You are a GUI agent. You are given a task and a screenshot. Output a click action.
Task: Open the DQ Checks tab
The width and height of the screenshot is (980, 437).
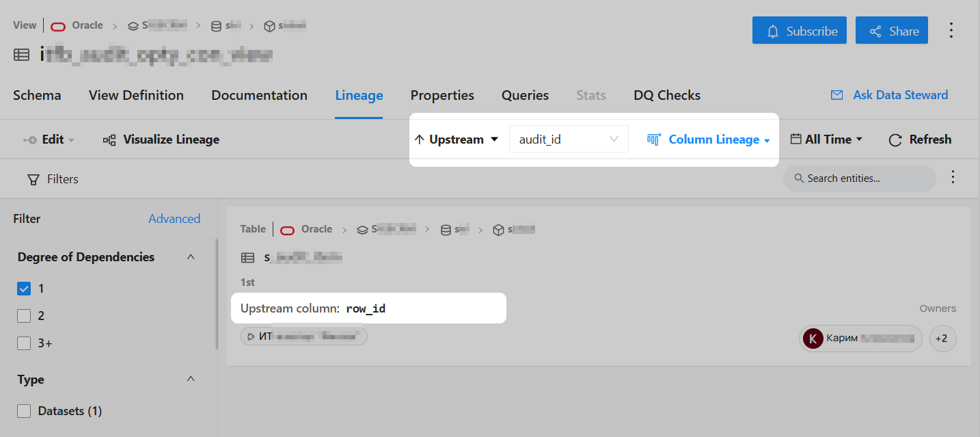(666, 95)
